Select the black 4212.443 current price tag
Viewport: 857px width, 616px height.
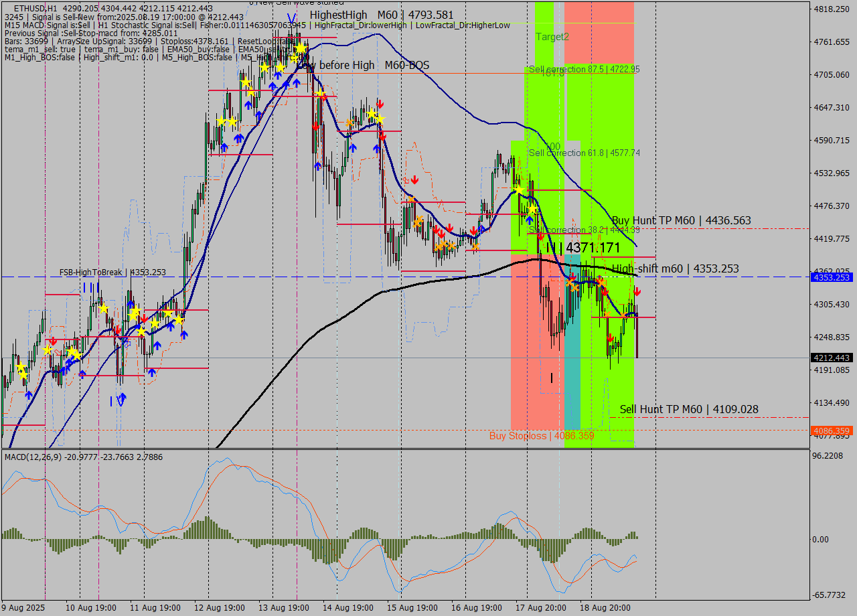831,358
